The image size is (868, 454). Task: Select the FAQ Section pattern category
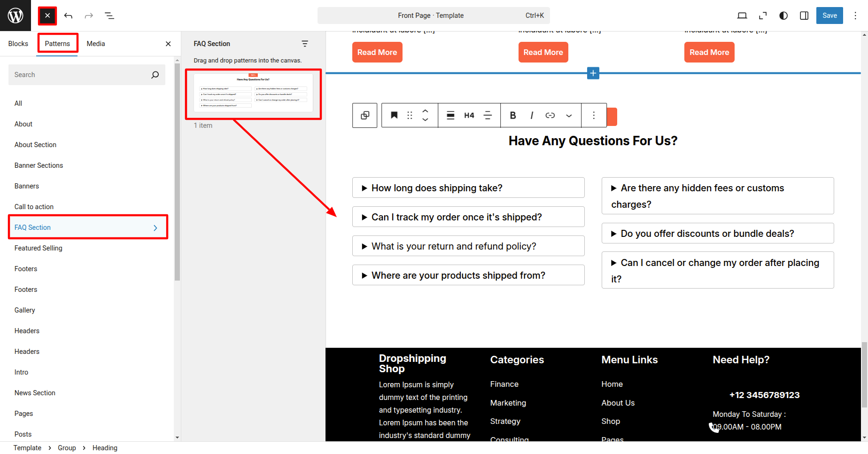pyautogui.click(x=88, y=227)
